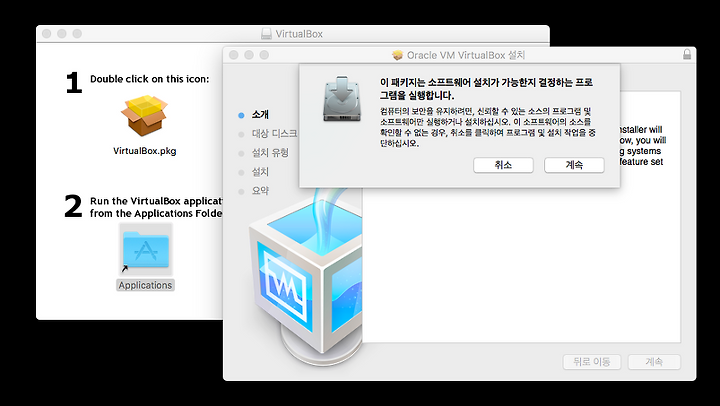
Task: Select the 소개 step in installer sidebar
Action: (x=260, y=115)
